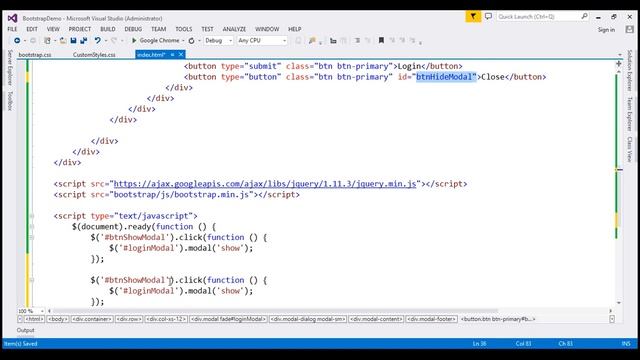Click the browser Refresh icon in toolbar
The height and width of the screenshot is (360, 640).
pos(191,40)
